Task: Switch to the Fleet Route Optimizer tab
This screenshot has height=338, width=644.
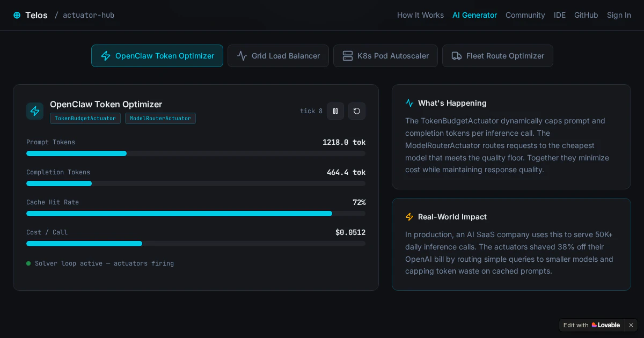Action: point(497,56)
